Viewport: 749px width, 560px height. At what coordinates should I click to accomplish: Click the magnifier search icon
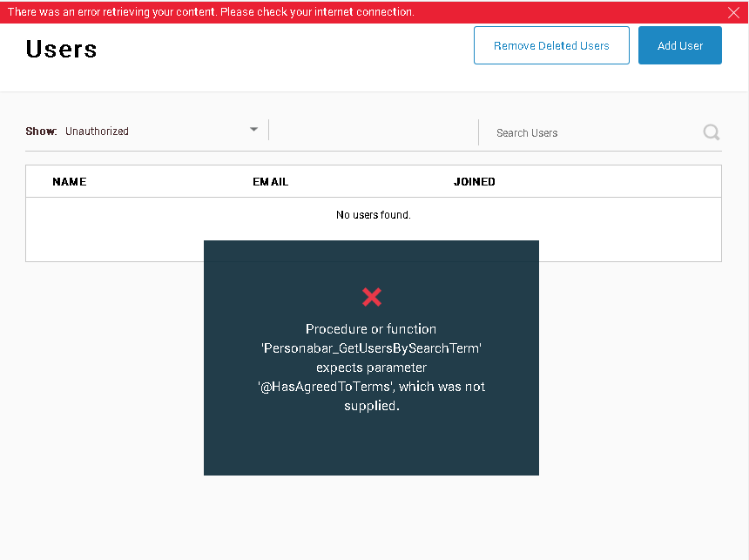[712, 132]
